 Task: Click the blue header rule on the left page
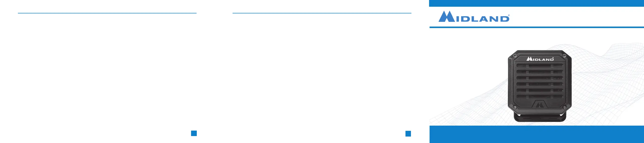click(x=107, y=13)
